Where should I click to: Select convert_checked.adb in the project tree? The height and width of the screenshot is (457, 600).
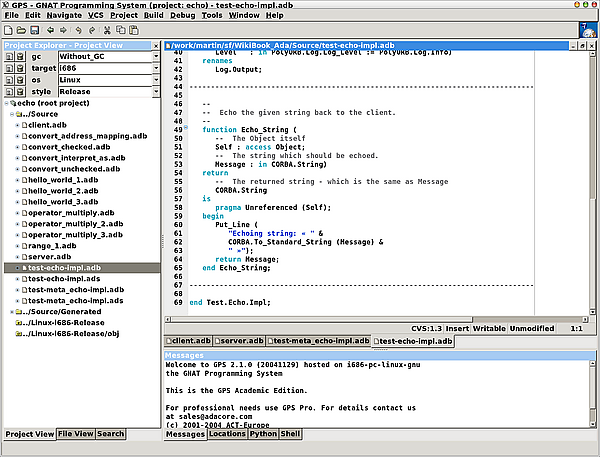[x=69, y=147]
